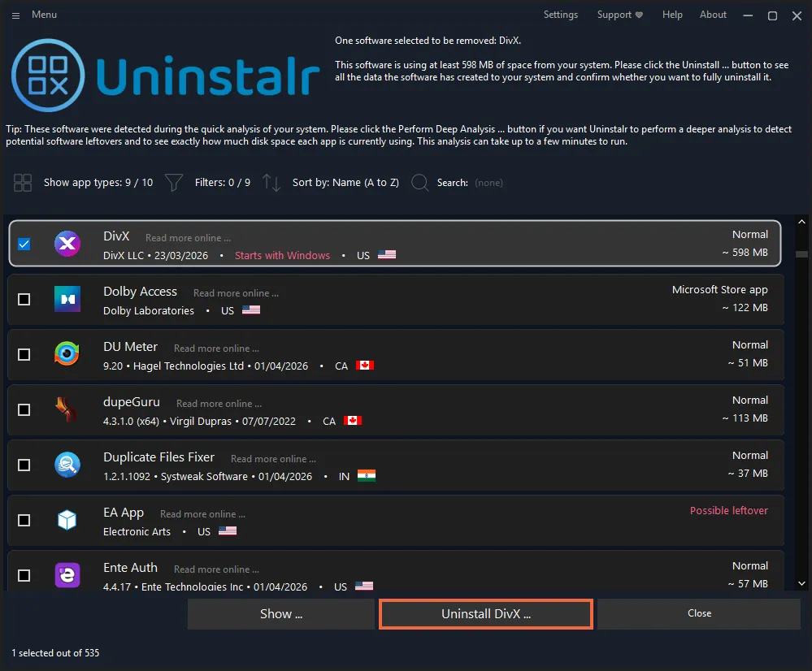Open Sort by Name (A to Z) selector
Viewport: 812px width, 671px height.
click(345, 183)
